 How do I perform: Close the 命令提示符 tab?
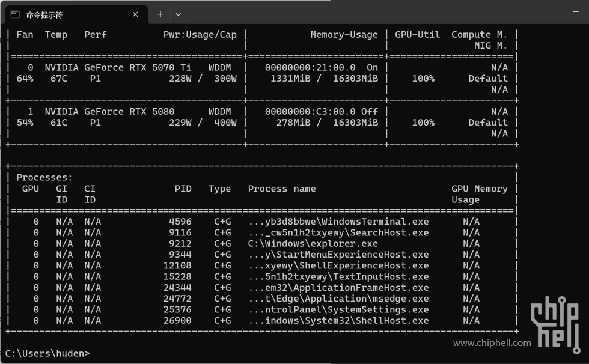pyautogui.click(x=135, y=14)
